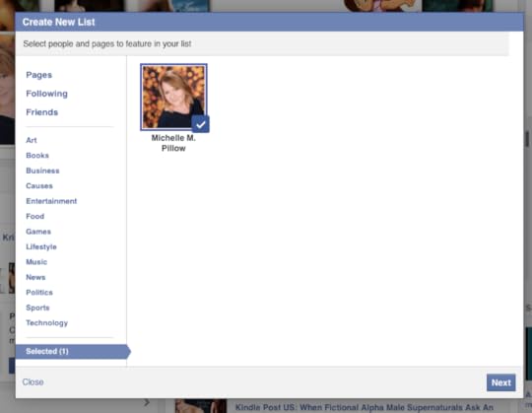This screenshot has height=413, width=532.
Task: Select the Books category
Action: (x=37, y=156)
